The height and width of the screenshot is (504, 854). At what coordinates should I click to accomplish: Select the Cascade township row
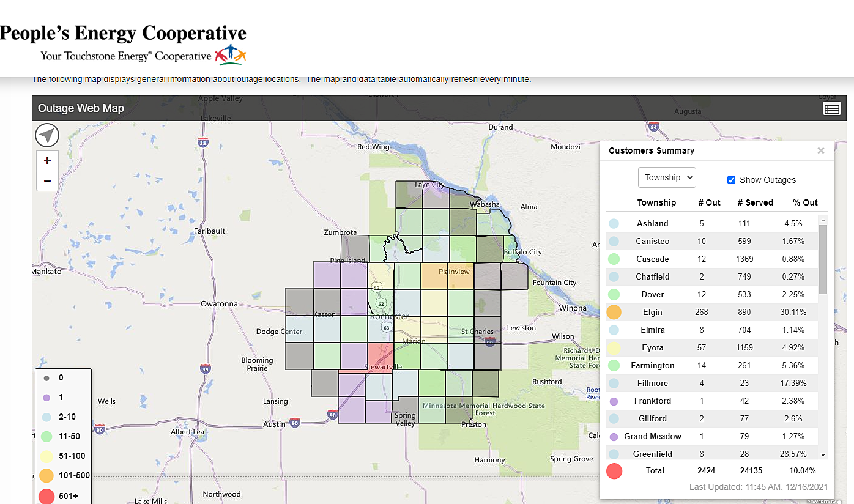click(x=712, y=259)
